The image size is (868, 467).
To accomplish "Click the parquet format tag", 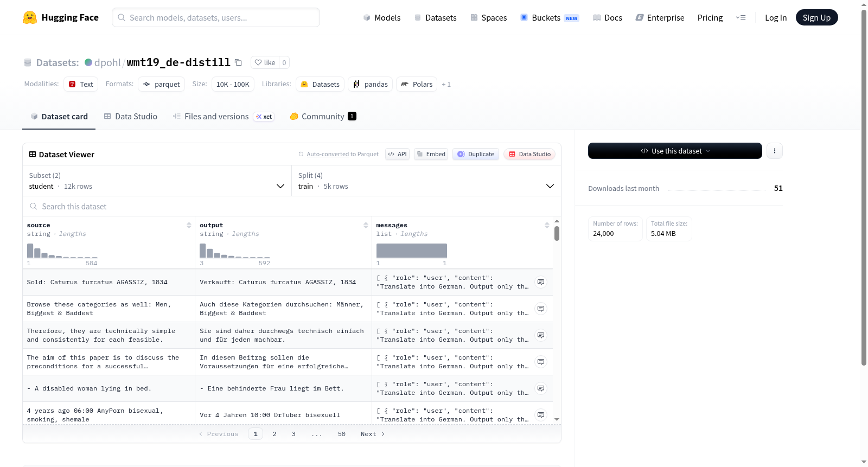I will pyautogui.click(x=162, y=84).
